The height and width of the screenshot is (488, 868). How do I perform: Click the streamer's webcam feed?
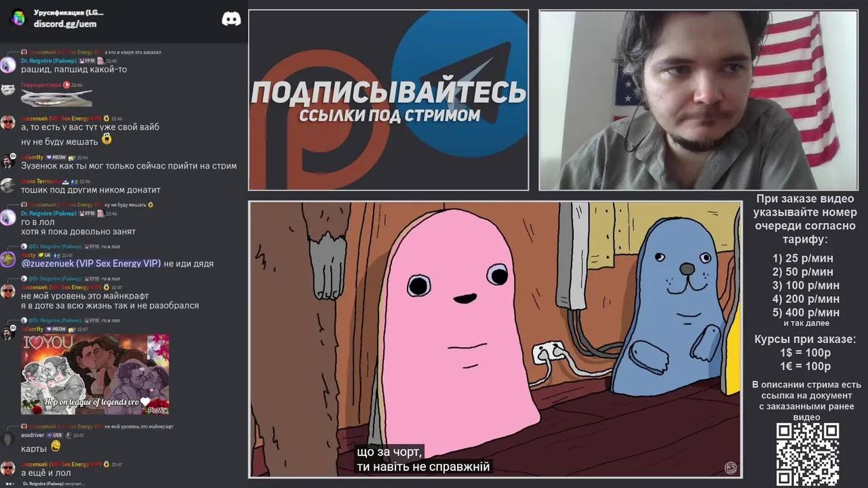698,100
